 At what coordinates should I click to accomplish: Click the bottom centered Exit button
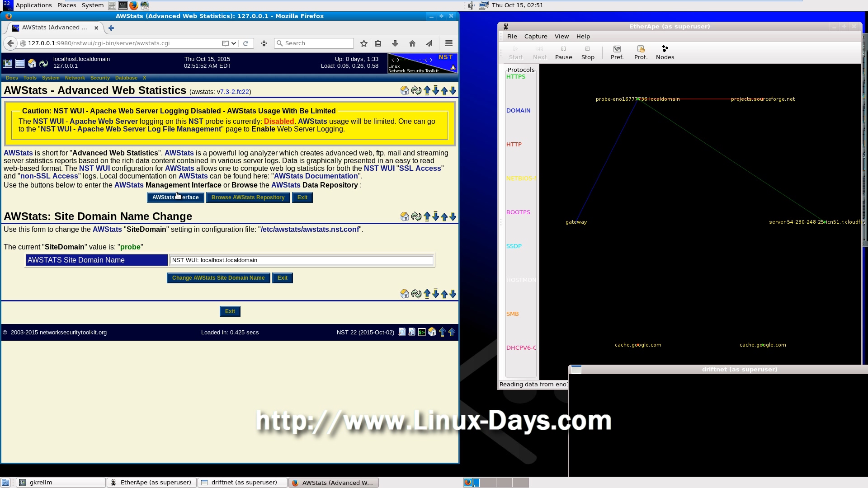(230, 311)
